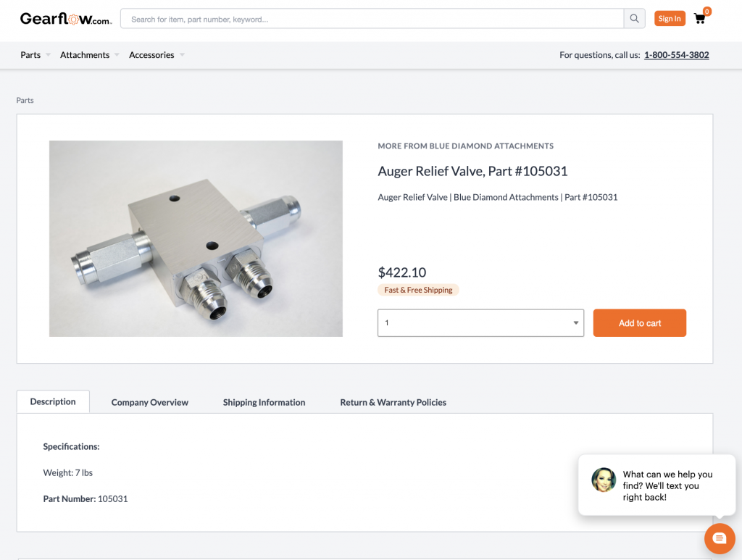Click the Parts breadcrumb link

(25, 100)
